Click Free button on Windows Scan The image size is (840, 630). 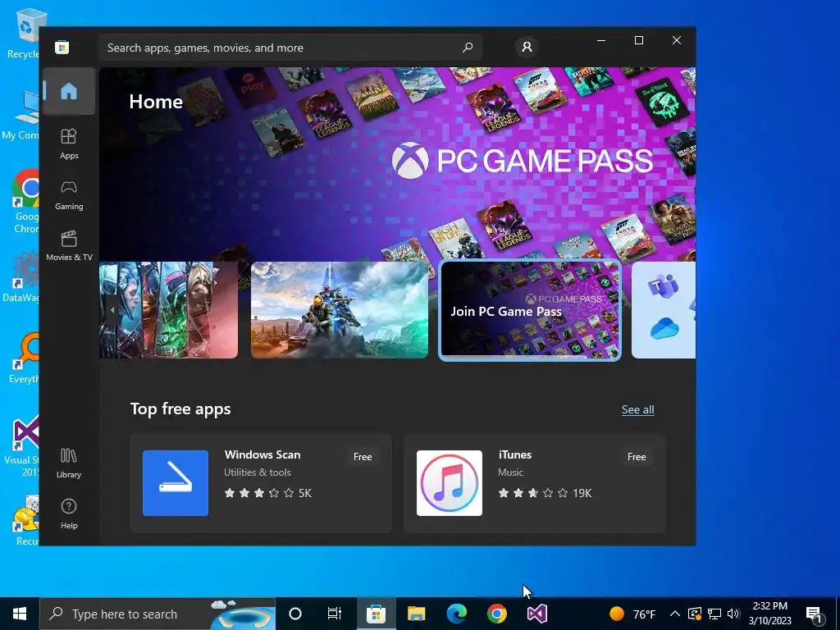click(363, 457)
